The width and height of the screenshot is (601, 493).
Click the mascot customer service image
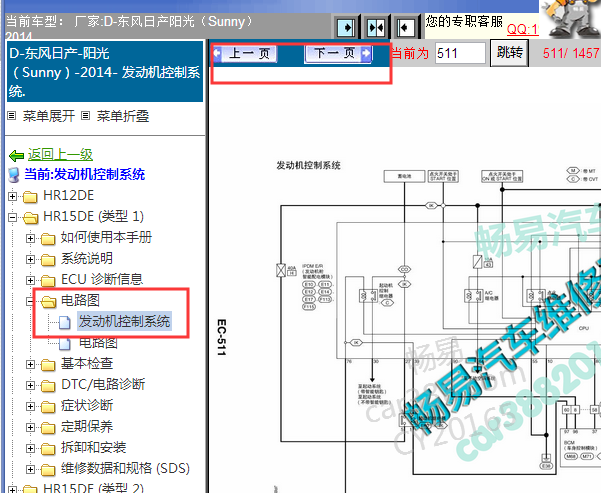(x=570, y=19)
